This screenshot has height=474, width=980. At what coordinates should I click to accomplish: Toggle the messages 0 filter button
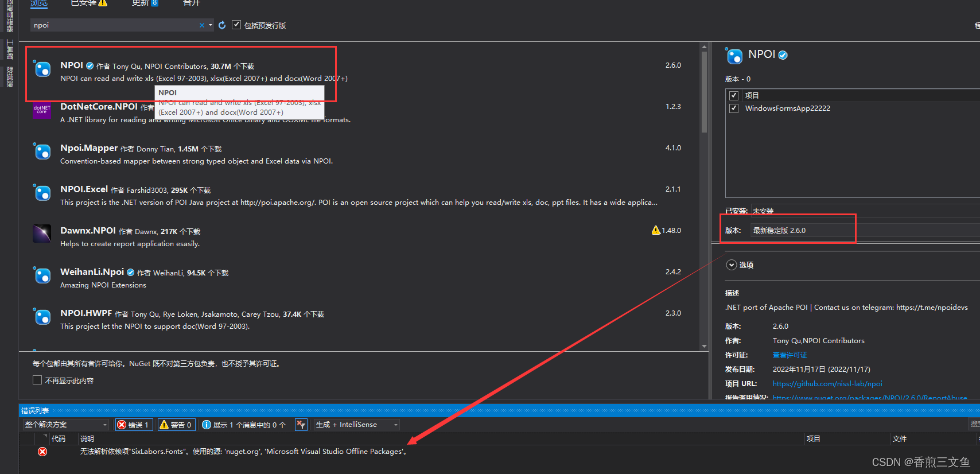244,425
